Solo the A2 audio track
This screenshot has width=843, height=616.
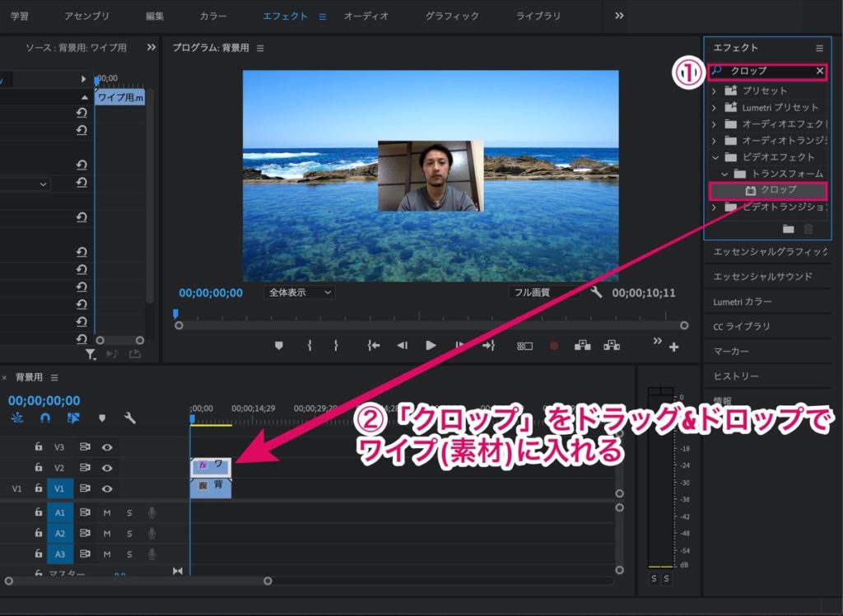[x=129, y=534]
